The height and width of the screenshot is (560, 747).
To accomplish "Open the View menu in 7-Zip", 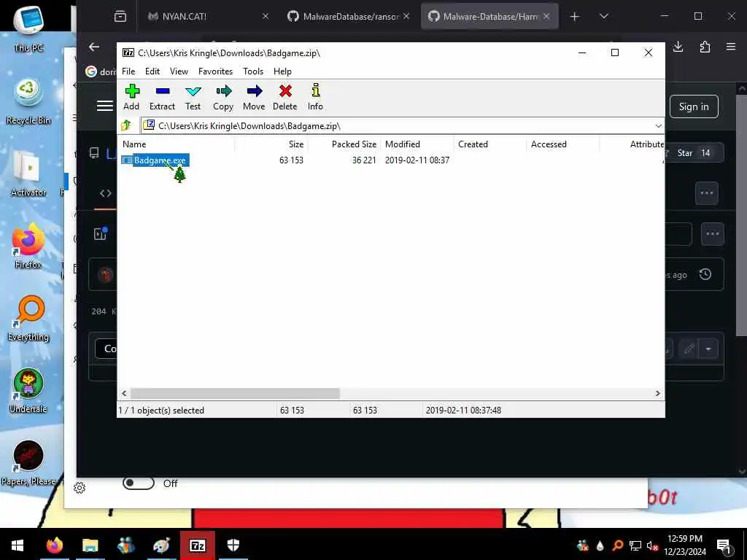I will coord(179,71).
